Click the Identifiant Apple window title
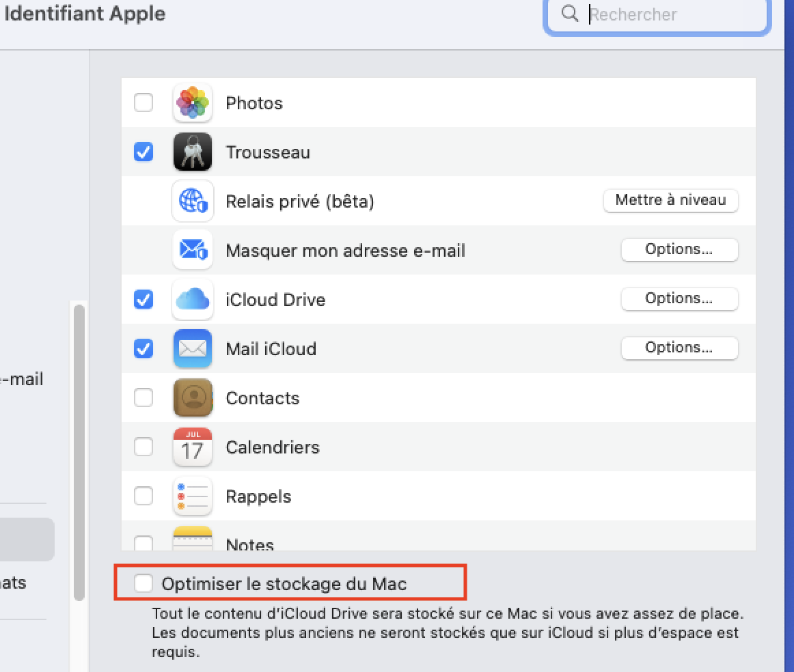 point(85,13)
